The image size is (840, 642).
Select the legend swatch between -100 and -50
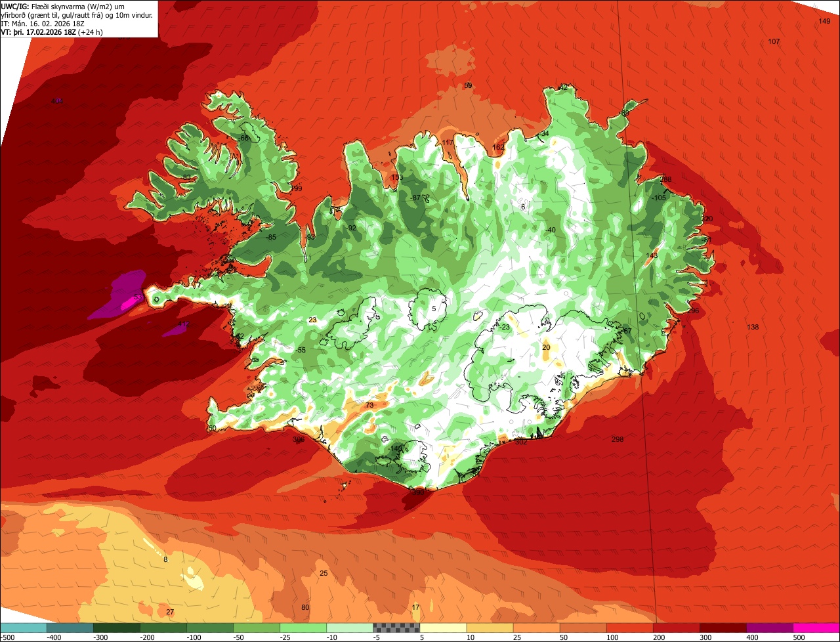[210, 628]
